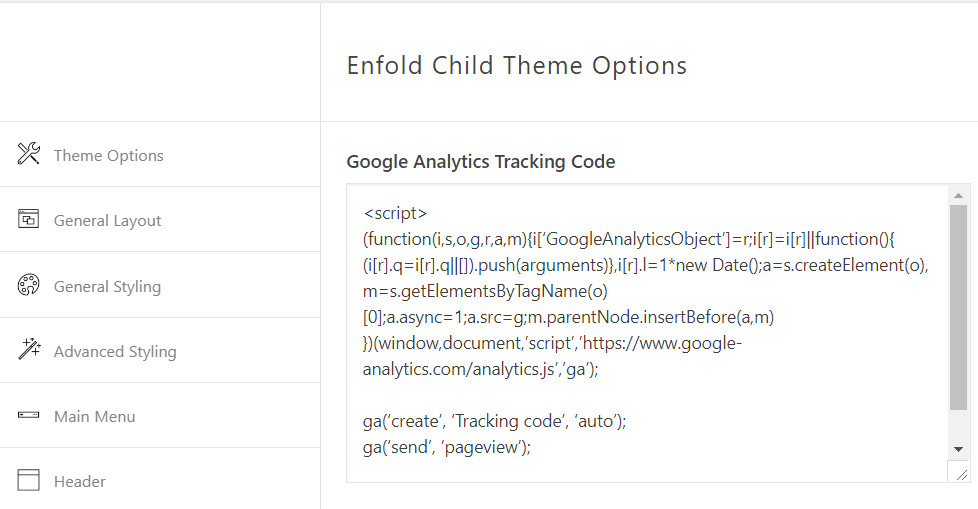
Task: Click the Enfold Child Theme Options heading
Action: (516, 66)
